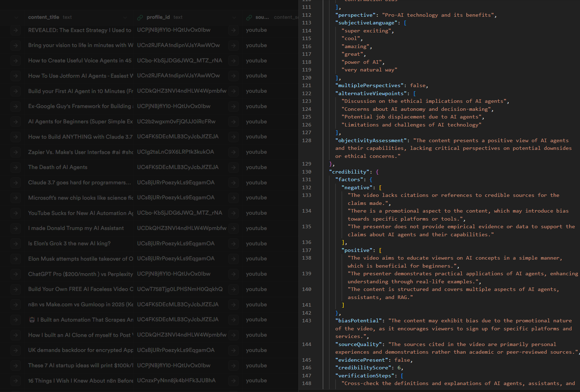Select cell 'I made Donald Trump my AI Assistant'
Screen dimensions: 580x392
[x=79, y=228]
